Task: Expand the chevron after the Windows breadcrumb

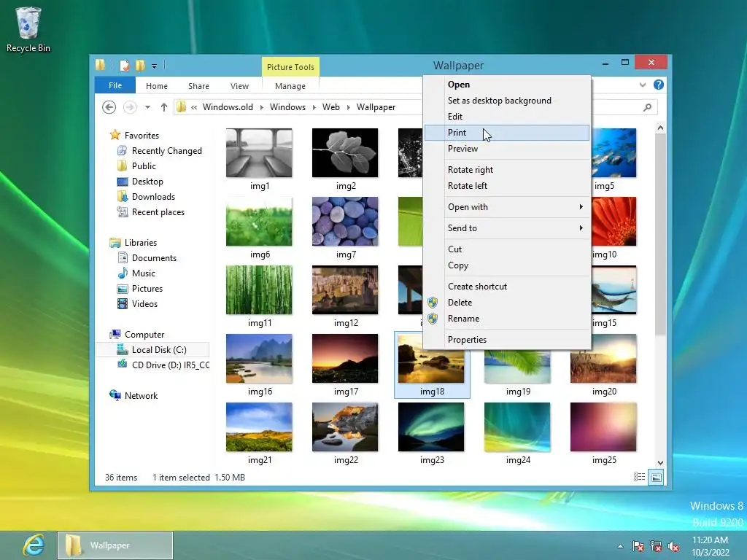Action: click(314, 107)
